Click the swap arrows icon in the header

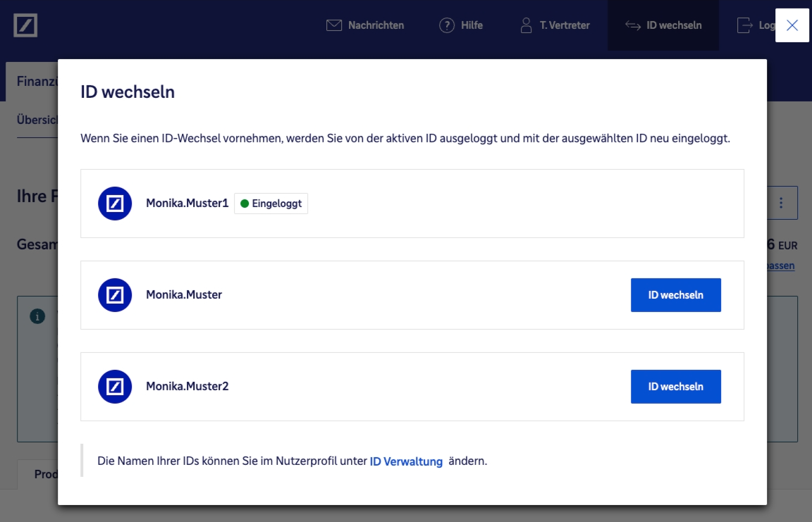(632, 25)
